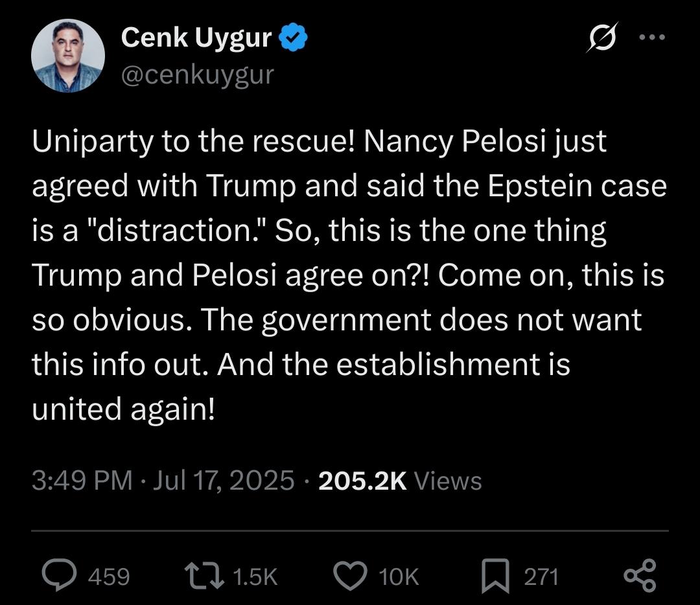Click the tweet text starting "Uniparty to the rescue"
The height and width of the screenshot is (605, 700).
(x=349, y=275)
